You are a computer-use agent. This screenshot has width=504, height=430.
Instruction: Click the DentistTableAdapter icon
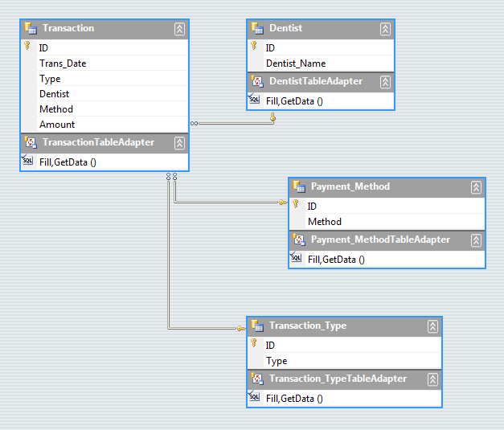pos(257,81)
